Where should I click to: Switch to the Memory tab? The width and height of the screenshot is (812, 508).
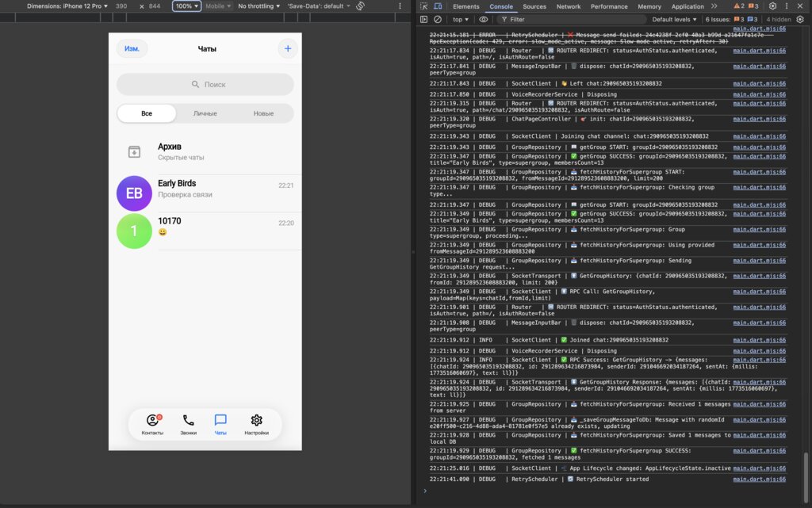[649, 6]
